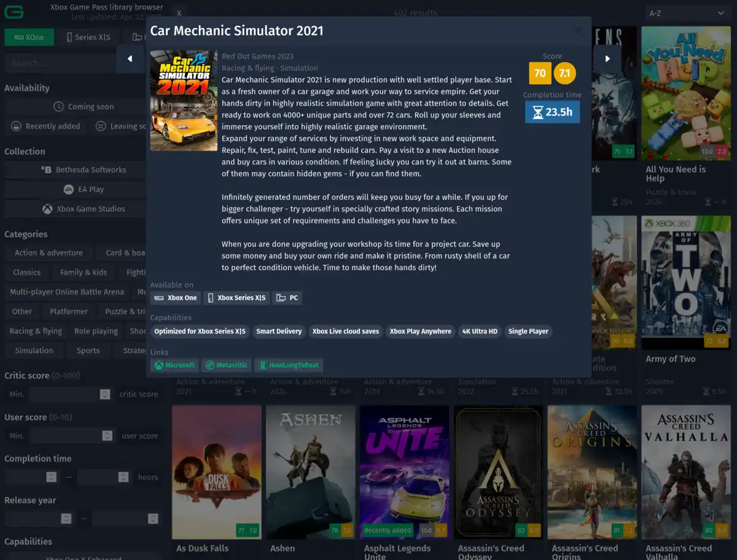Click the next game arrow in the dialog
This screenshot has height=560, width=737.
click(607, 59)
